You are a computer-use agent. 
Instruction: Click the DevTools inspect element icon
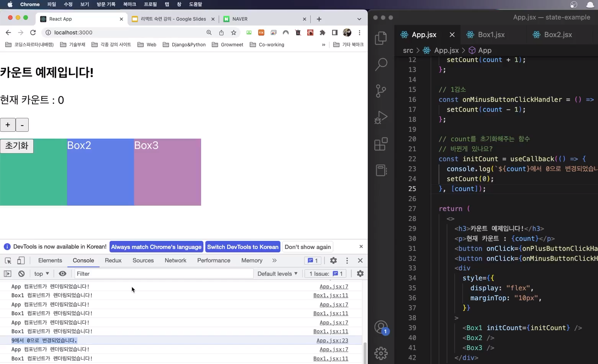click(x=8, y=261)
